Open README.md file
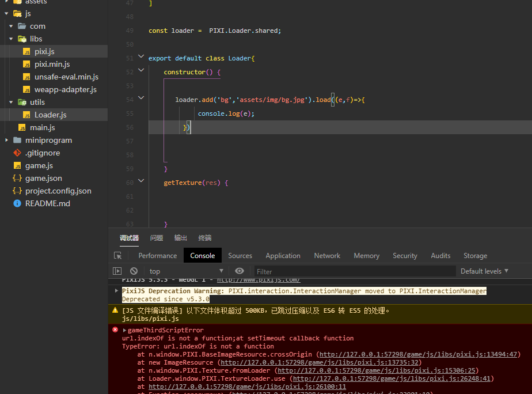Screen dimensions: 532x394 pos(47,203)
